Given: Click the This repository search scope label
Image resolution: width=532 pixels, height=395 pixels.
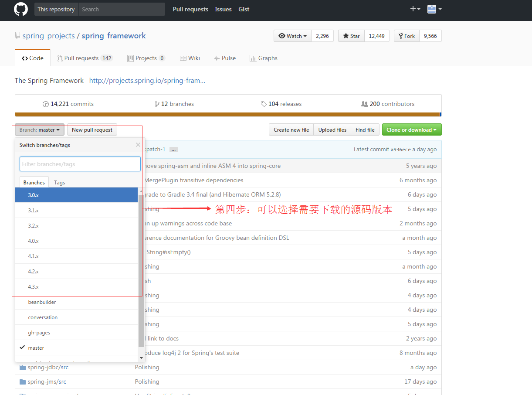Looking at the screenshot, I should click(x=56, y=9).
